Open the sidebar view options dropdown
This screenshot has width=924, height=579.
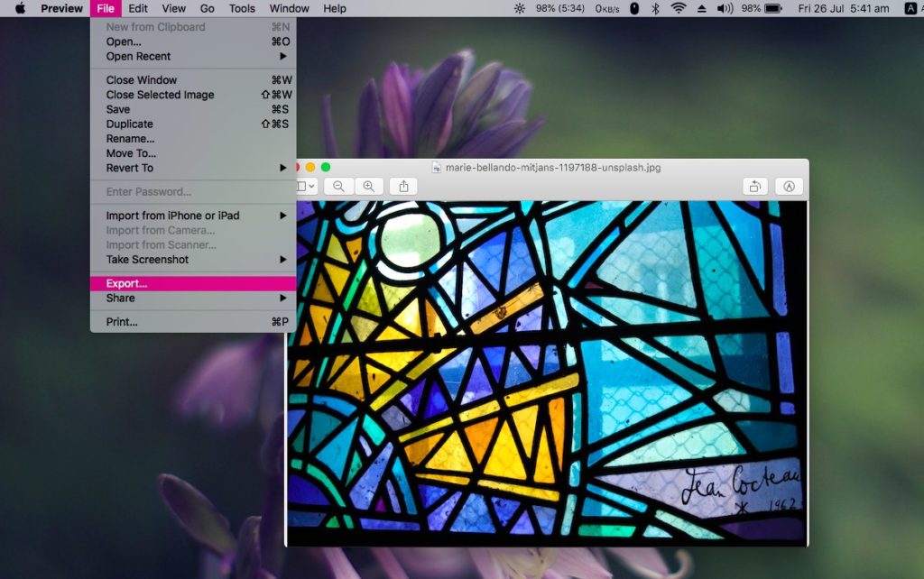306,186
